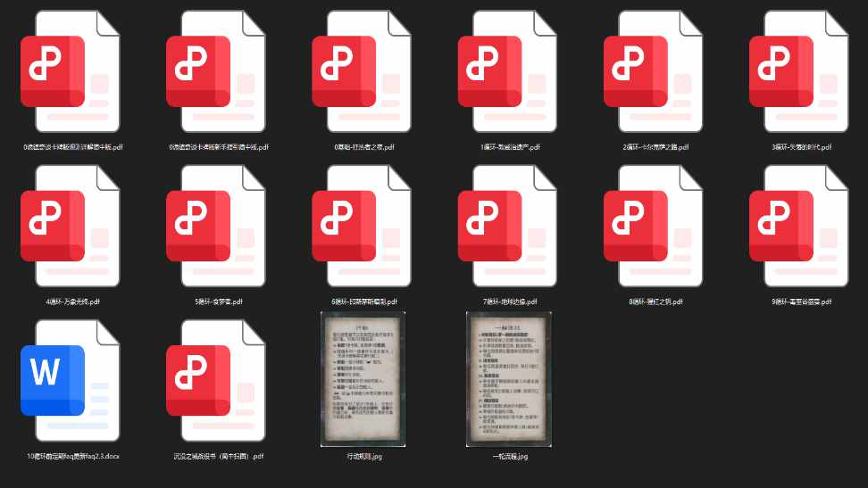Click the 4循环-万象无终.pdf file icon
Screen dimensions: 868x488
pos(72,226)
